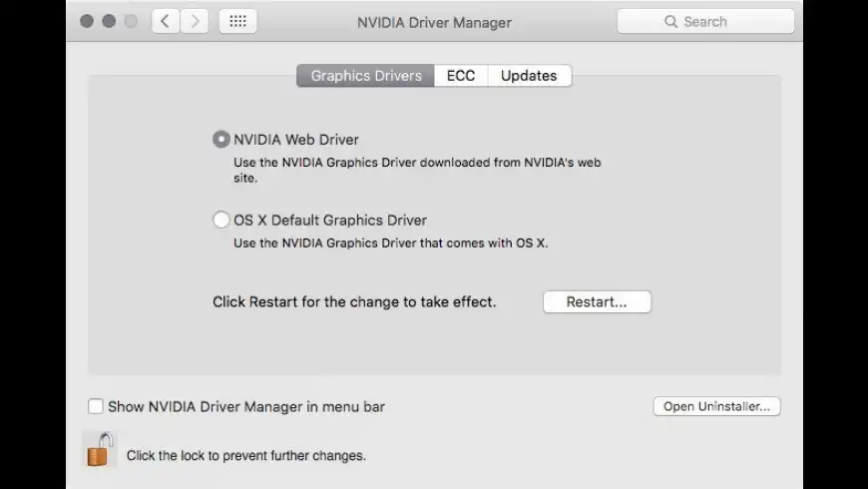Viewport: 868px width, 489px height.
Task: Click the NVIDIA Driver Manager window title
Action: tap(434, 22)
